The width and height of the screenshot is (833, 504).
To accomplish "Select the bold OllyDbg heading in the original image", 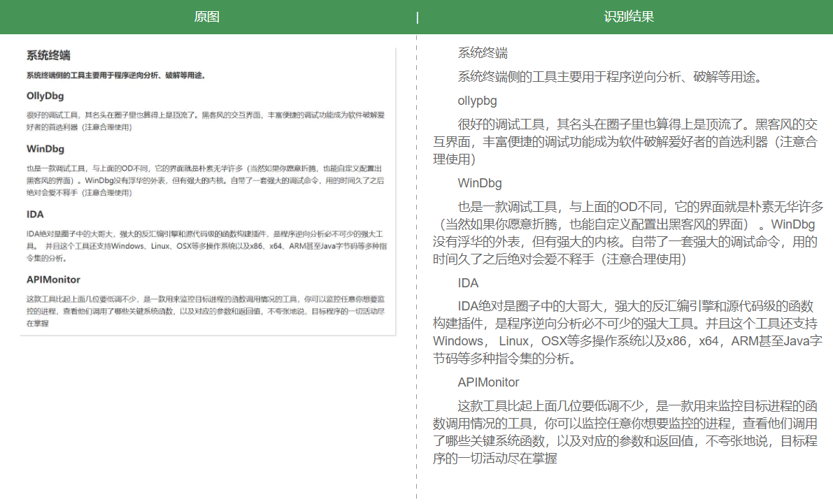I will pyautogui.click(x=45, y=96).
